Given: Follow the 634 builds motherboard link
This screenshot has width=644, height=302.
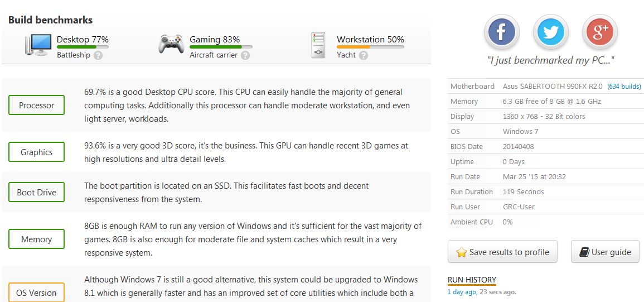Looking at the screenshot, I should 624,87.
